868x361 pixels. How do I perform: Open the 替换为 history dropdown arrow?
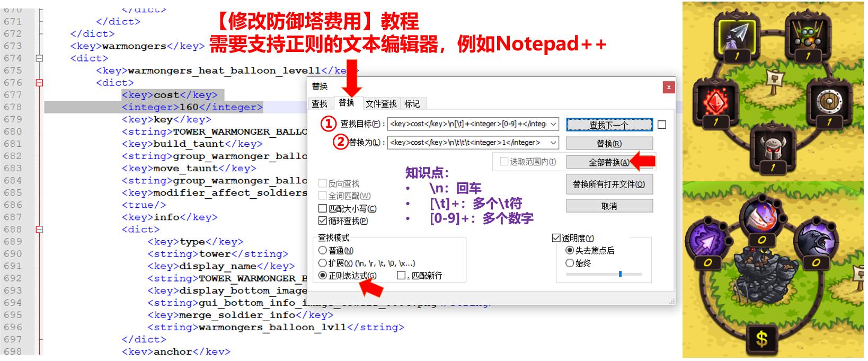553,143
